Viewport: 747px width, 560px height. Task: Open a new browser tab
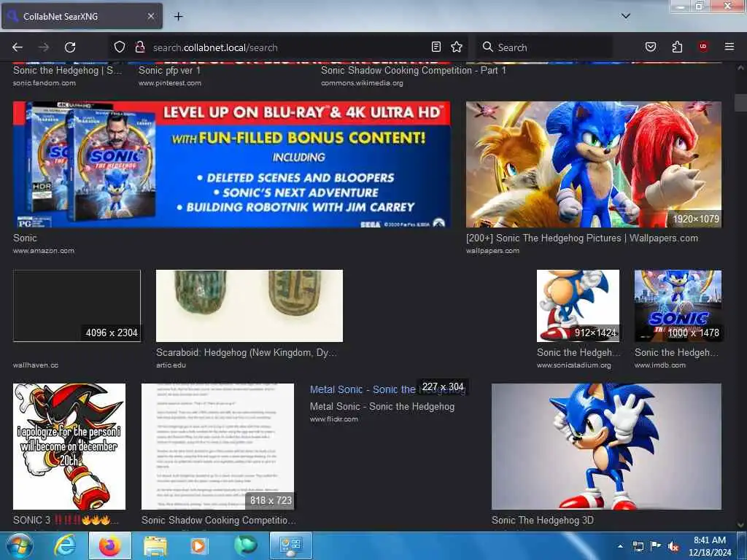click(x=178, y=16)
